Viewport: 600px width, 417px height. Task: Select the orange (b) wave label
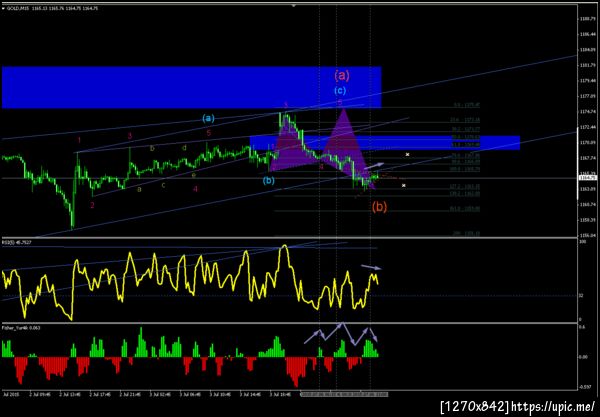tap(379, 207)
